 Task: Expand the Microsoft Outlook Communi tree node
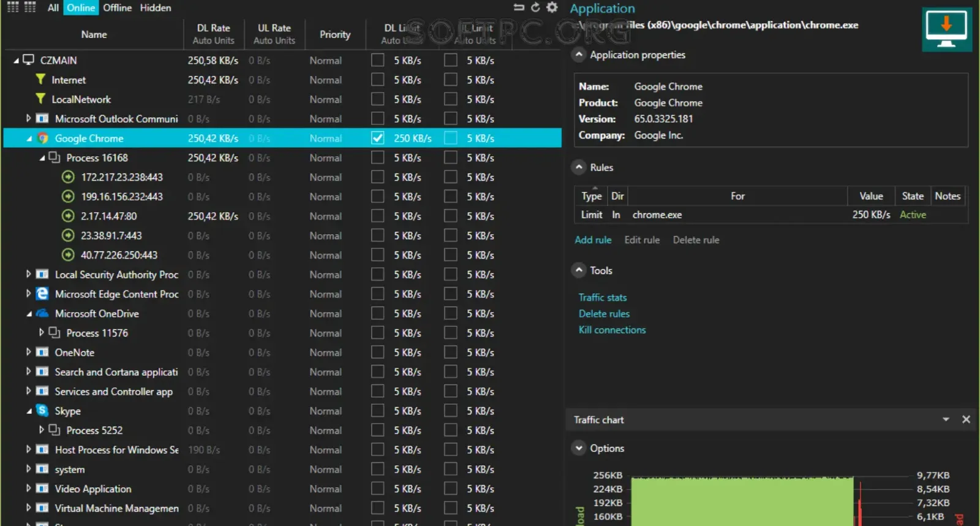[x=28, y=118]
